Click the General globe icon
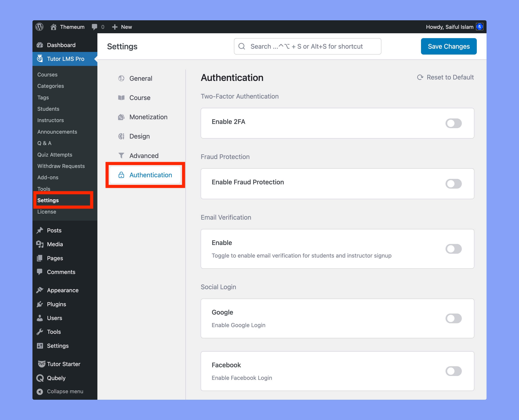 click(121, 78)
